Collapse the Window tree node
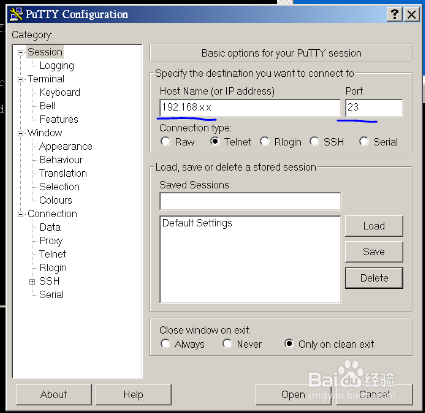425x413 pixels. tap(21, 133)
